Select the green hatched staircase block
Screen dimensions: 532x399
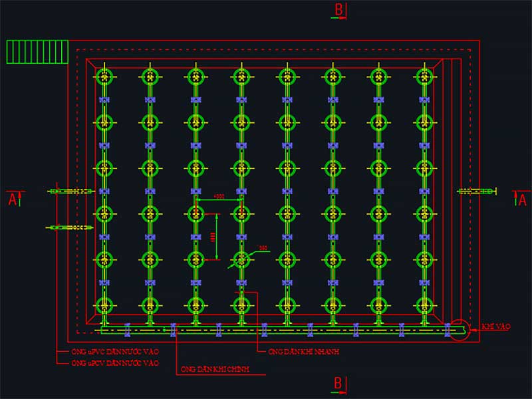[x=37, y=52]
